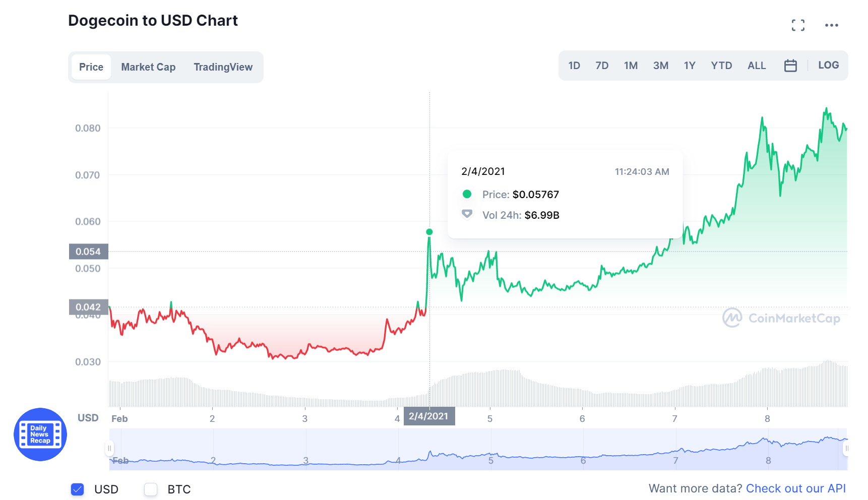Open the TradingView tab
This screenshot has height=500, width=868.
tap(223, 67)
